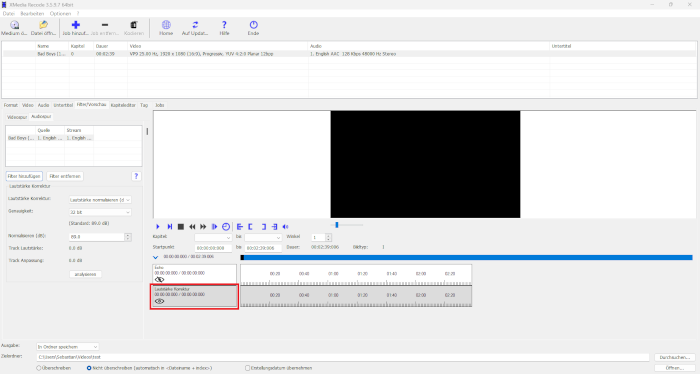Switch to the Videospur sub-tab

pos(17,117)
